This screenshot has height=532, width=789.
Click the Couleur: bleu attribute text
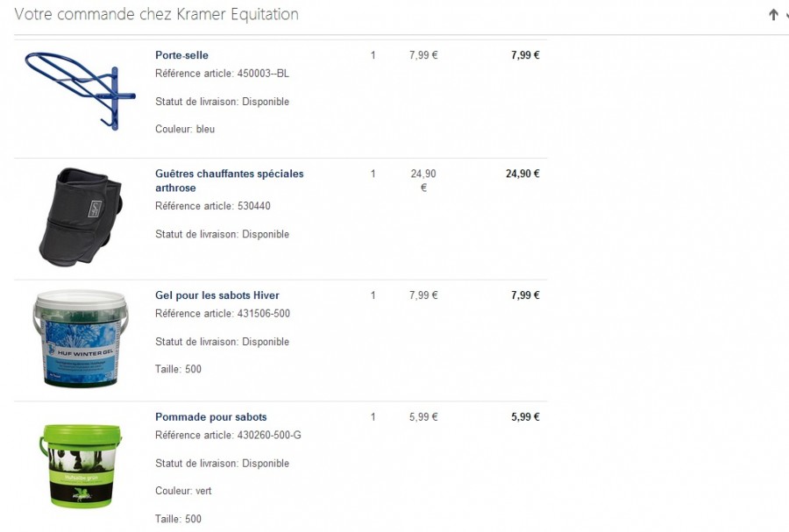[185, 129]
